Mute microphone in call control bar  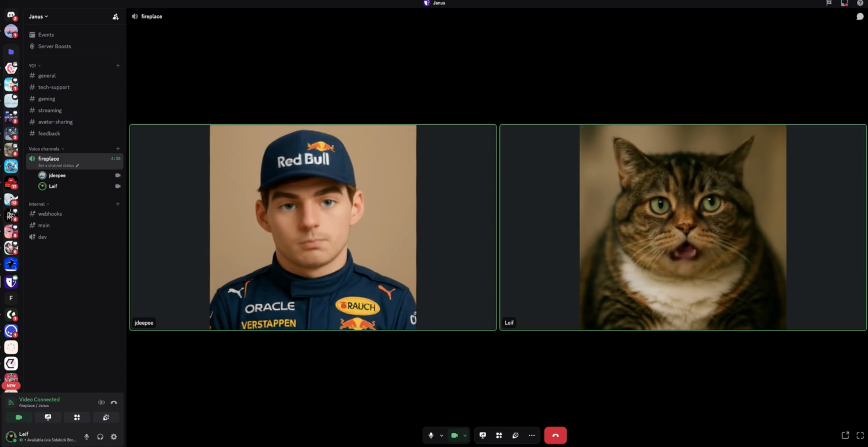(x=431, y=435)
